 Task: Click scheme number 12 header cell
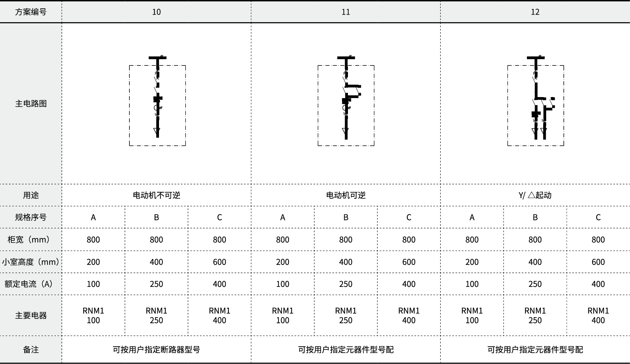pos(535,12)
